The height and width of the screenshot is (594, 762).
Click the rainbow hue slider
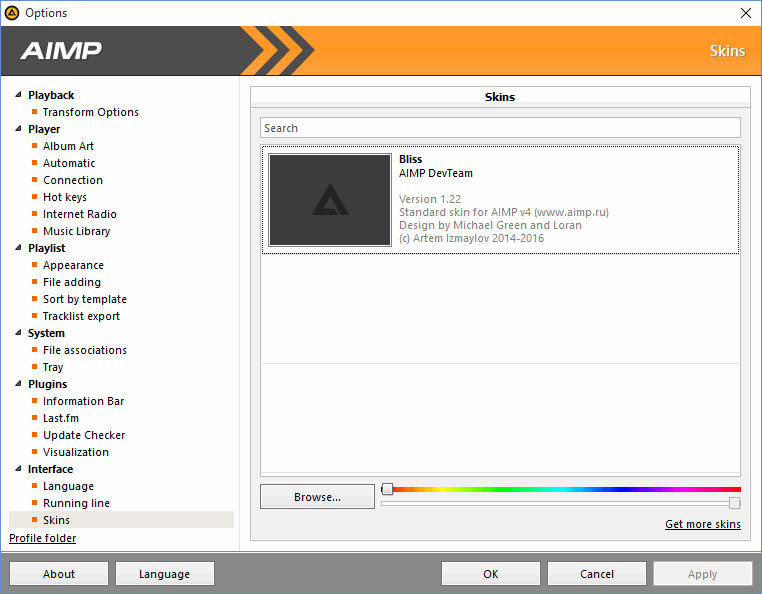[560, 489]
